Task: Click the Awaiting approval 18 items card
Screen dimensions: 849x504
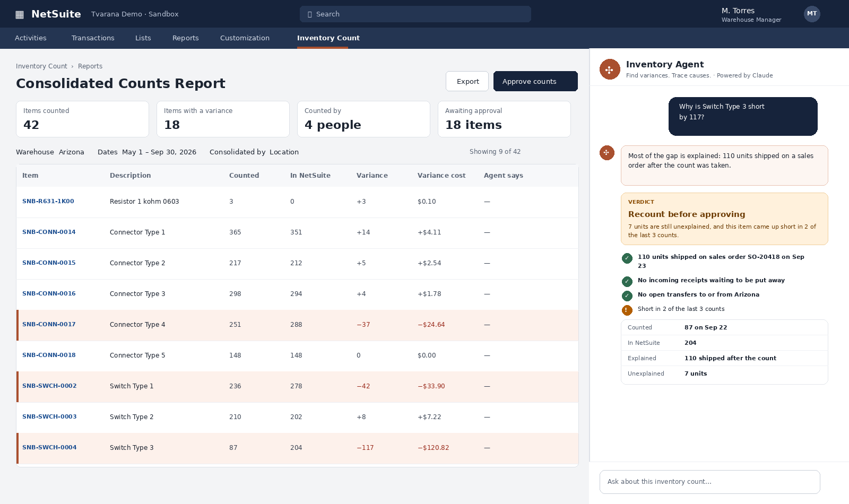Action: [x=504, y=119]
